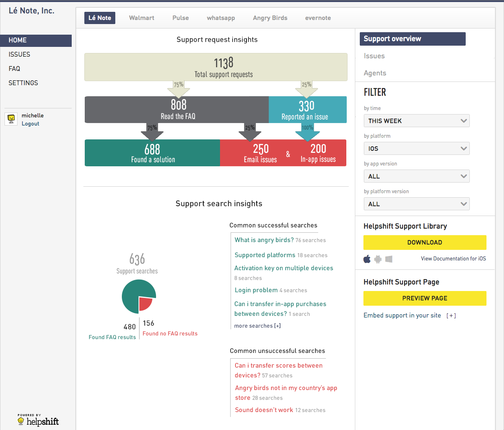Open the 'by platform version' dropdown
Viewport: 504px width, 430px height.
click(x=416, y=204)
